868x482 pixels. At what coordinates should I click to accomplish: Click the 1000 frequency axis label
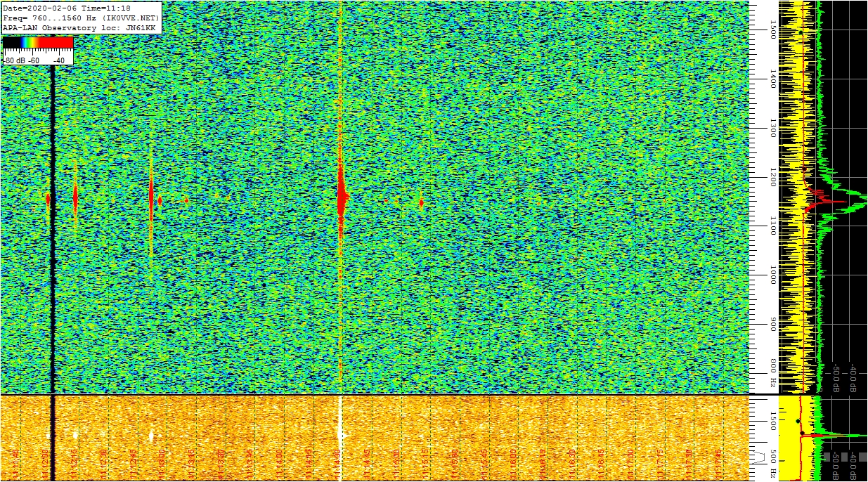[773, 275]
